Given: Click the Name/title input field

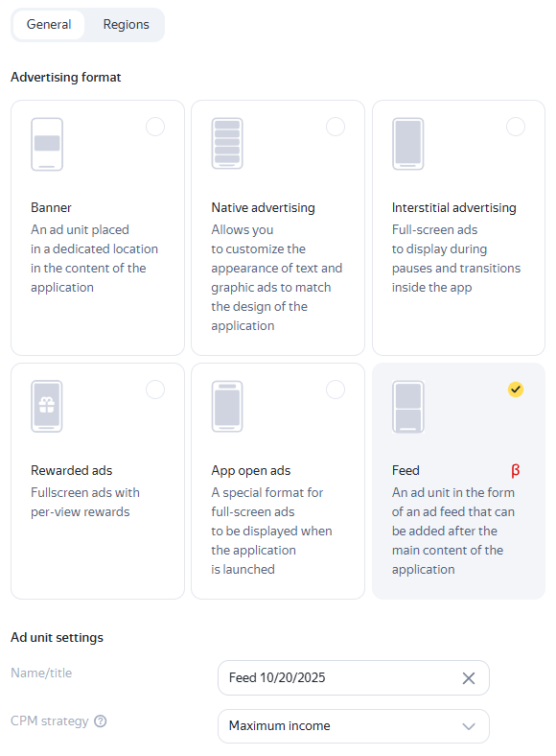Looking at the screenshot, I should coord(354,678).
